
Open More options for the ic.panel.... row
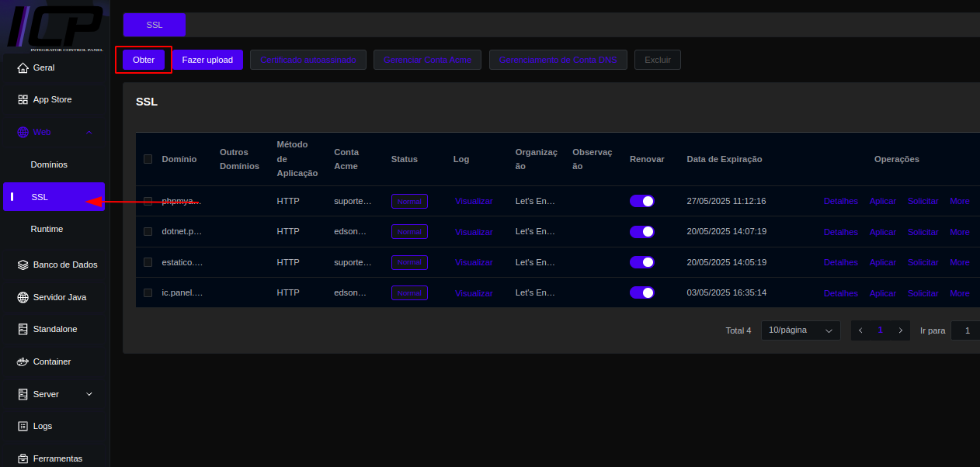click(x=960, y=293)
